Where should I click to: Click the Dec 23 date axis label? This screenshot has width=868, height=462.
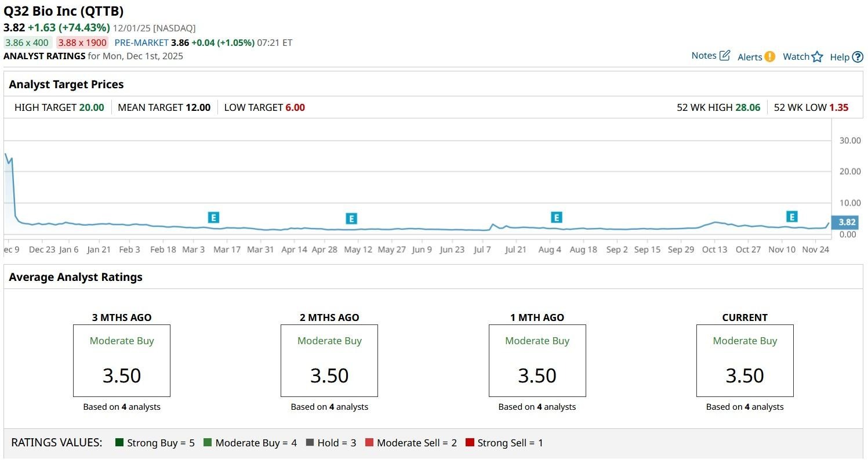(42, 250)
